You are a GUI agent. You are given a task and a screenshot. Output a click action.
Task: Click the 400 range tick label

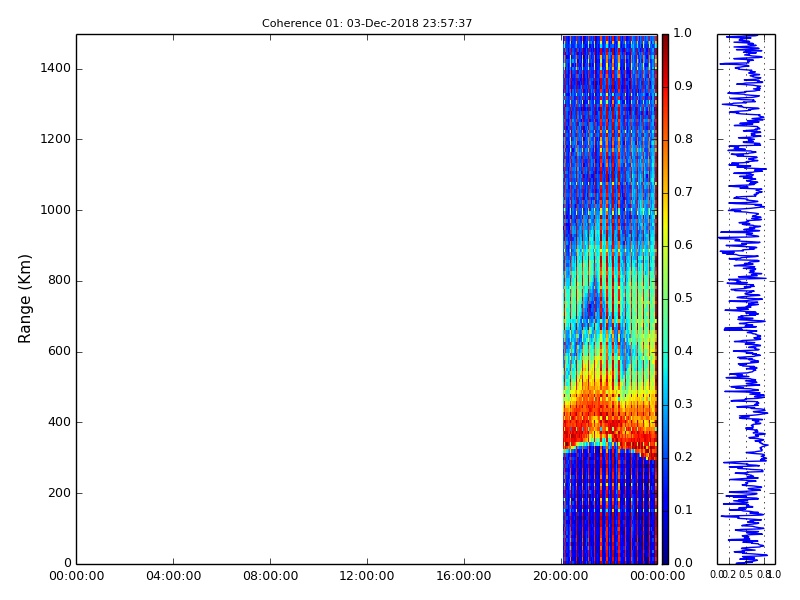click(59, 422)
